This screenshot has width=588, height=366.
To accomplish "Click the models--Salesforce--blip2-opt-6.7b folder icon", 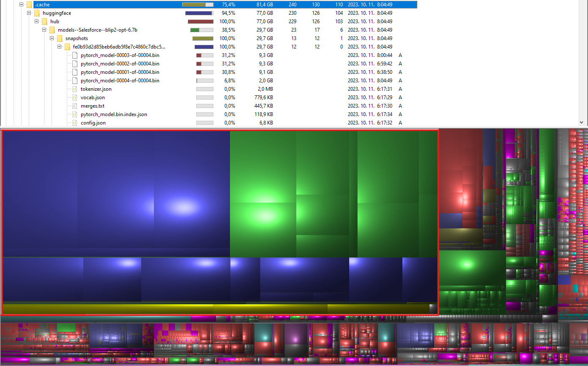I will tap(52, 30).
